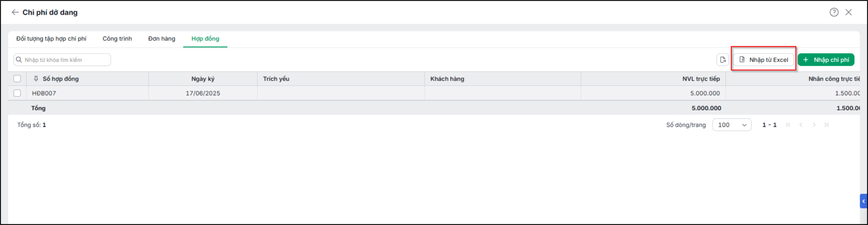The width and height of the screenshot is (868, 225).
Task: Close the Chi phí dở dang window
Action: click(x=848, y=12)
